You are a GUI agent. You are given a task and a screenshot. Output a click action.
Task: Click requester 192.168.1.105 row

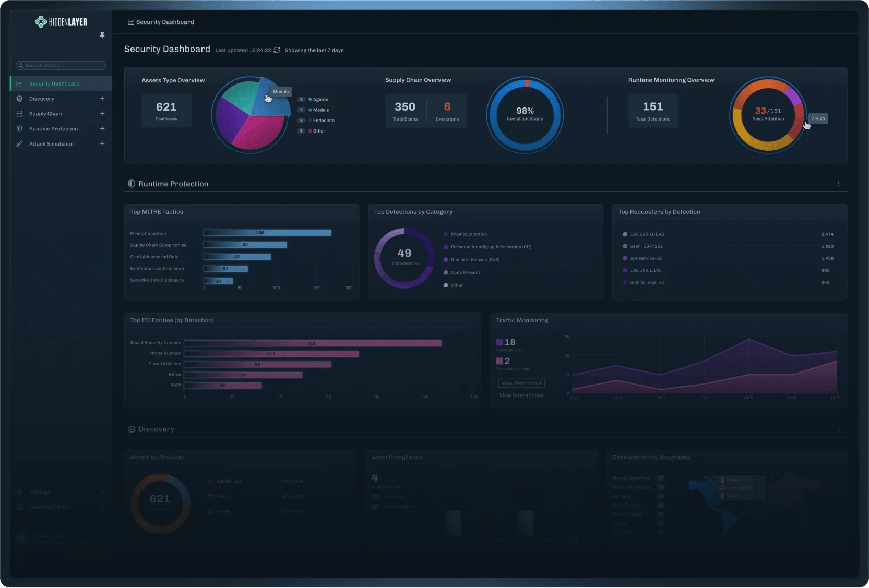tap(728, 270)
